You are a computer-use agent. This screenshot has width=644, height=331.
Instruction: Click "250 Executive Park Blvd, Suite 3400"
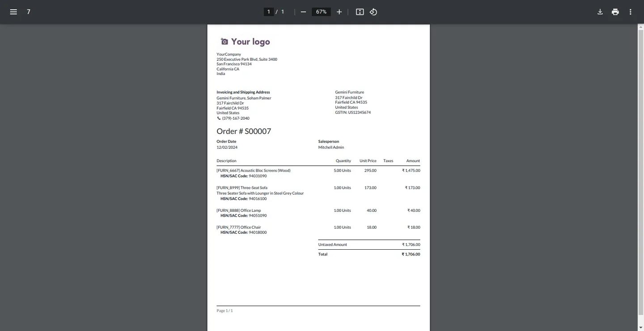(247, 59)
